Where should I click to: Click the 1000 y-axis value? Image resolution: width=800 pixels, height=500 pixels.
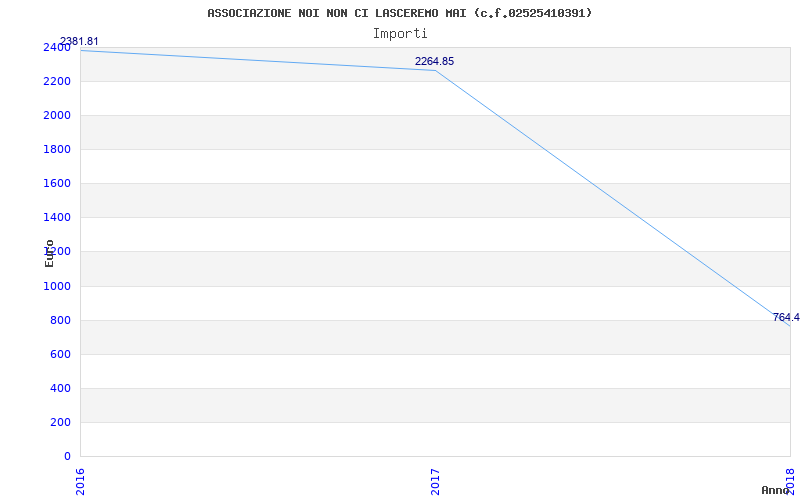tap(57, 286)
